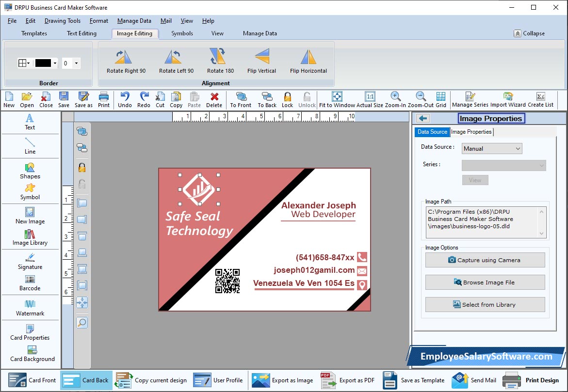568x392 pixels.
Task: Switch to the Text Editing ribbon tab
Action: tap(81, 33)
